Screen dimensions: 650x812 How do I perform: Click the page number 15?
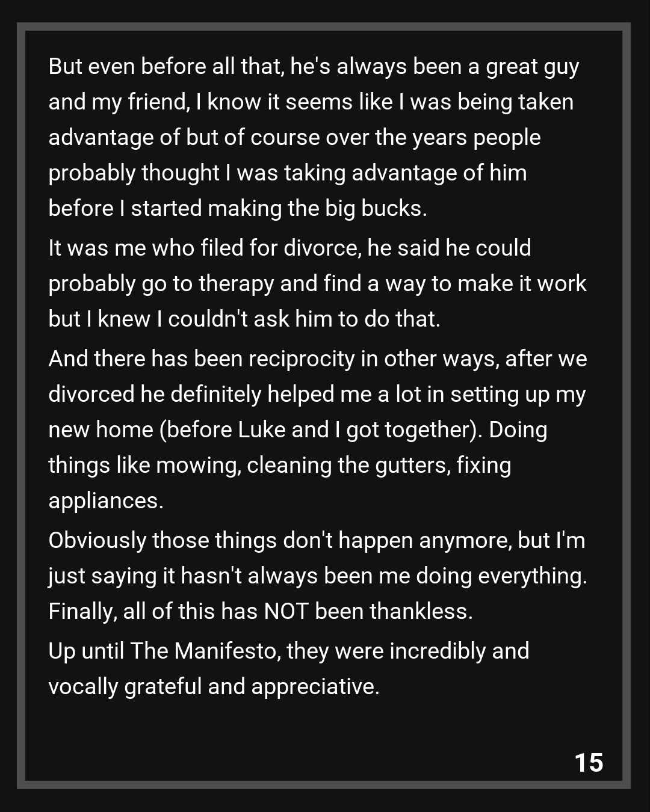[x=589, y=762]
